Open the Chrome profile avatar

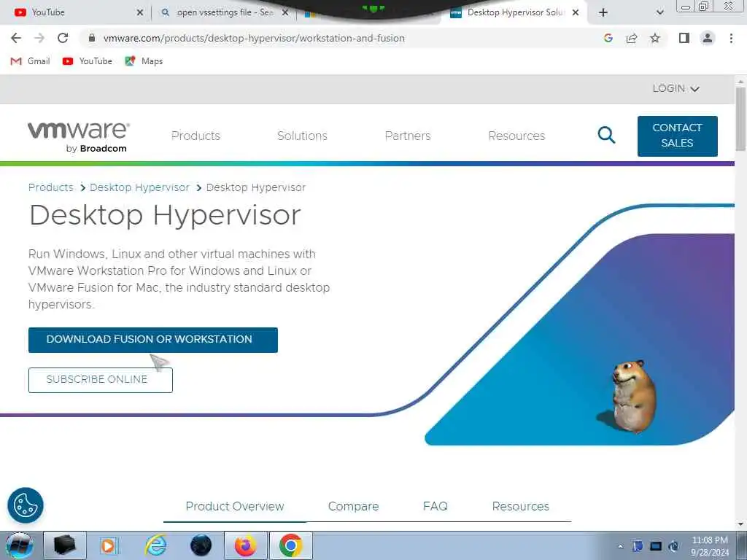[x=708, y=38]
